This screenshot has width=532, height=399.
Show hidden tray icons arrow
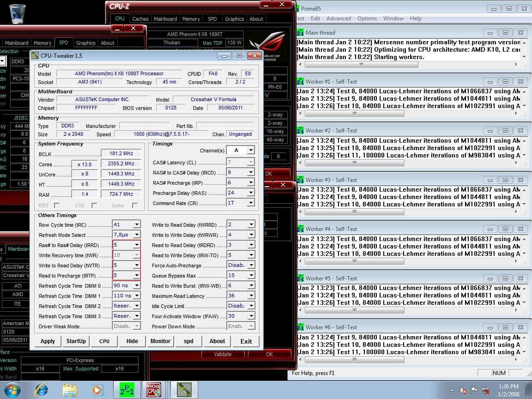point(452,391)
